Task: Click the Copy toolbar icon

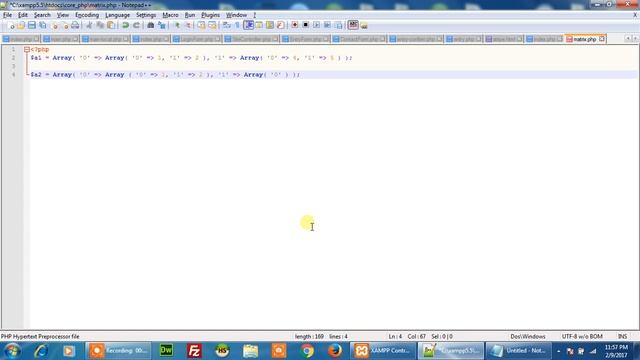Action: 100,25
